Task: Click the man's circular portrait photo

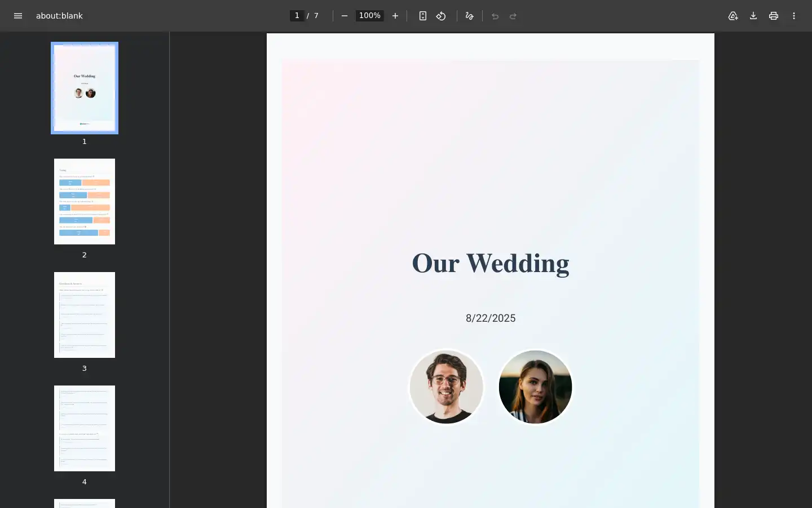Action: [x=446, y=387]
